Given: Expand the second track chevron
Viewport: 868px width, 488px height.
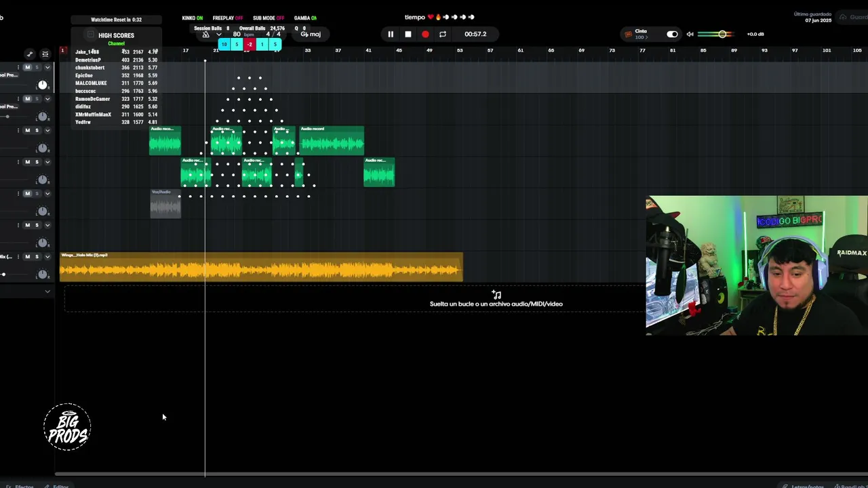Looking at the screenshot, I should pyautogui.click(x=47, y=99).
